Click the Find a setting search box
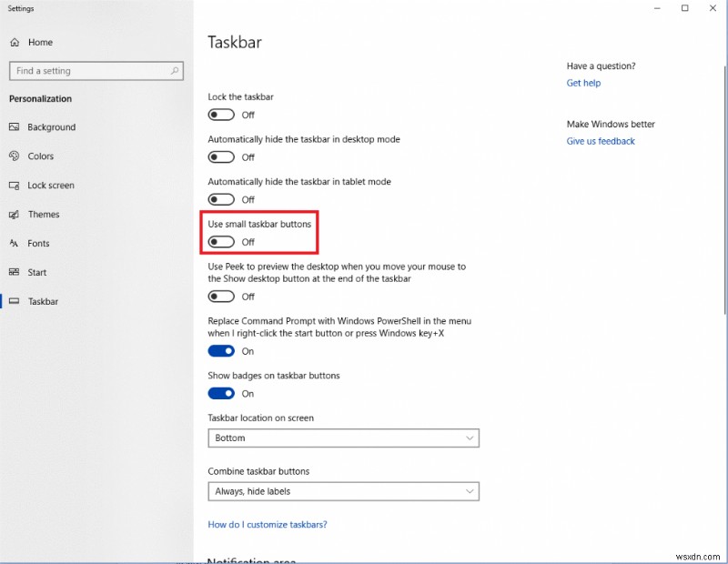The image size is (728, 564). pos(96,70)
